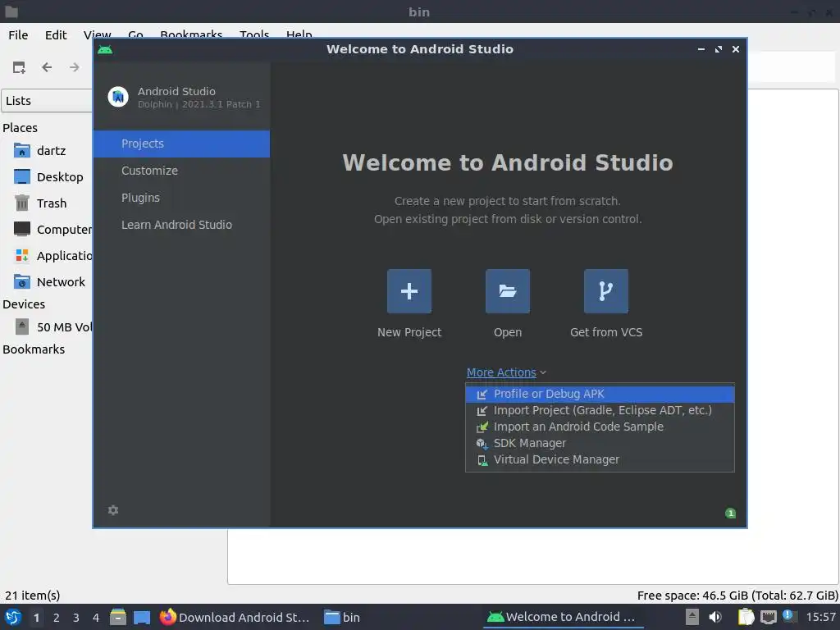Click the start menu icon on taskbar

13,617
